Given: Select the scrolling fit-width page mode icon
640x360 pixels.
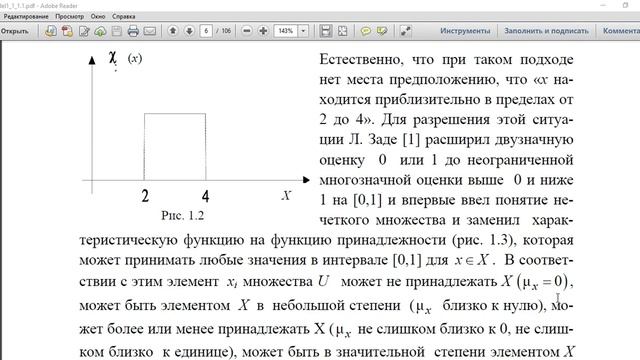Looking at the screenshot, I should click(x=325, y=31).
